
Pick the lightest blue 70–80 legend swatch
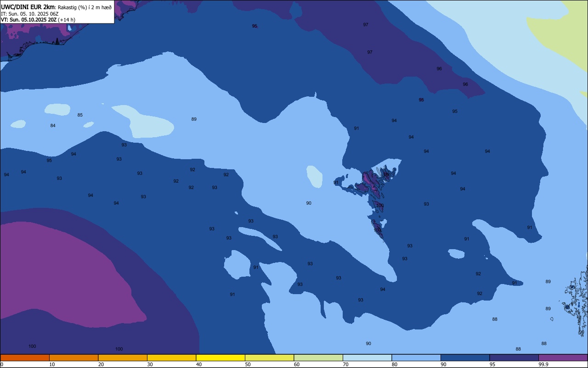pyautogui.click(x=367, y=357)
